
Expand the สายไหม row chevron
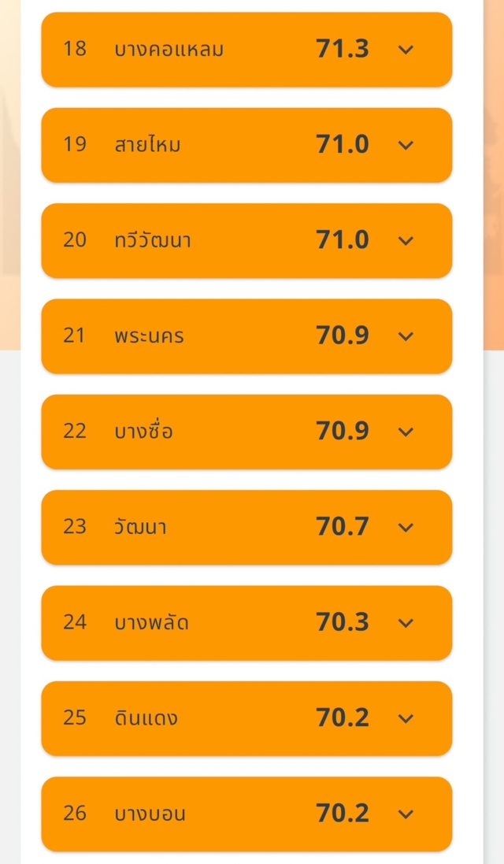point(406,145)
